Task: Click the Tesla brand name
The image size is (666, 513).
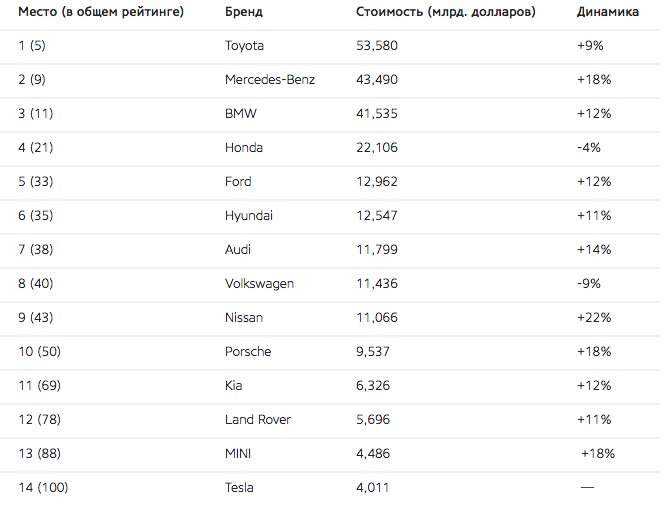Action: pos(239,488)
